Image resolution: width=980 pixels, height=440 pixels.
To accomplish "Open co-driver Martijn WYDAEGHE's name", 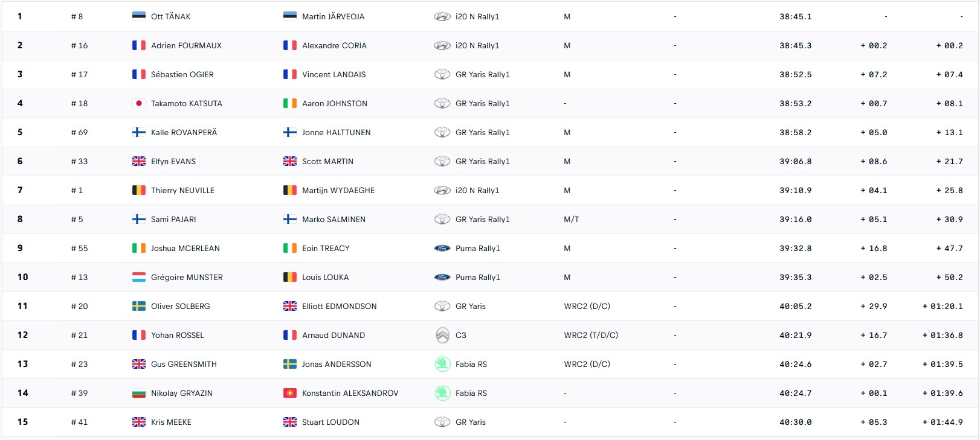I will point(338,190).
